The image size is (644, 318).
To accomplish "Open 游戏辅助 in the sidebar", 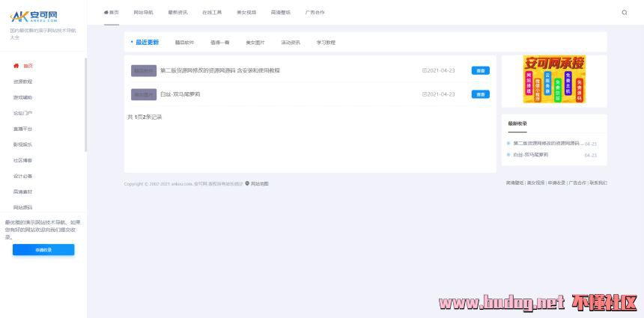I will click(22, 97).
